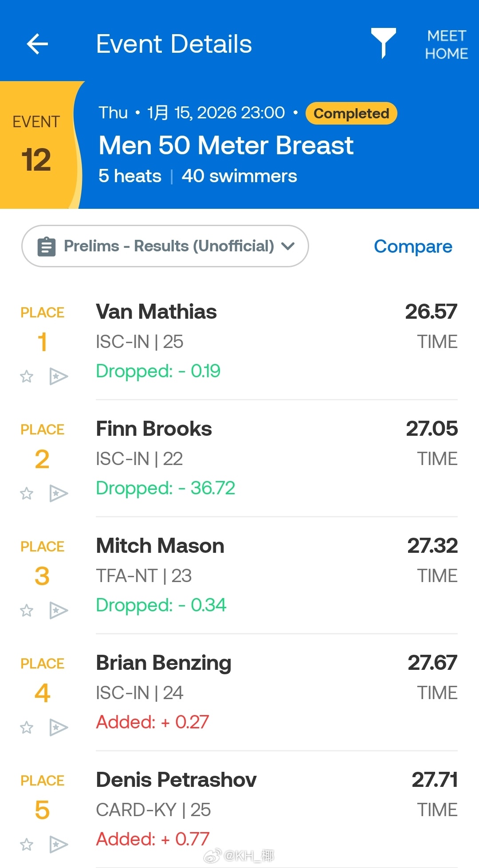This screenshot has width=479, height=868.
Task: Expand the chevron on the results selector
Action: tap(288, 246)
